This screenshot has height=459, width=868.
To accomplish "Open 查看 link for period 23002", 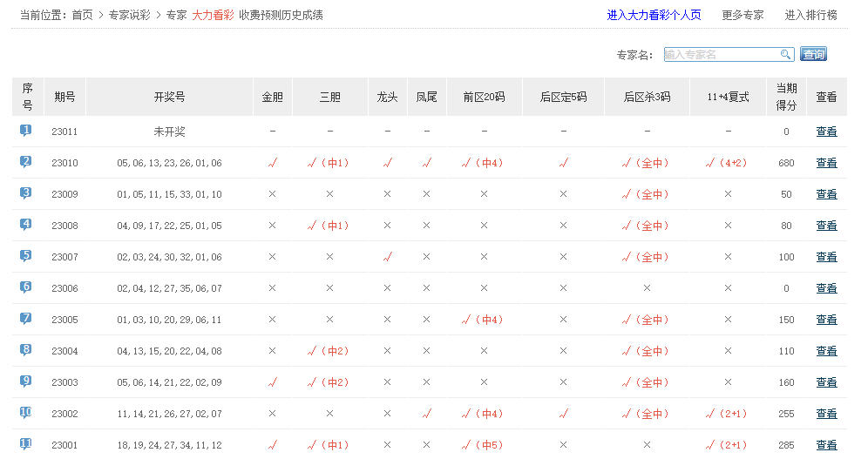I will tap(826, 414).
